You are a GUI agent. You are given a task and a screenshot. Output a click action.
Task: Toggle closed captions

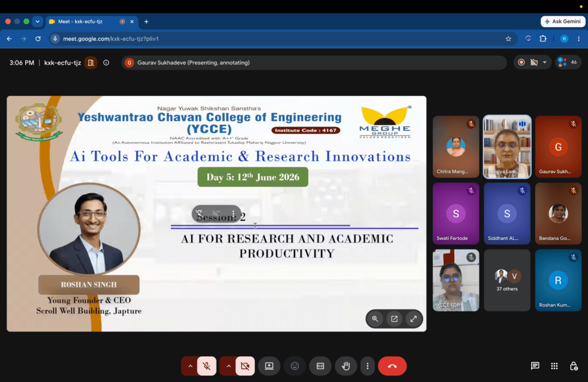(x=320, y=366)
